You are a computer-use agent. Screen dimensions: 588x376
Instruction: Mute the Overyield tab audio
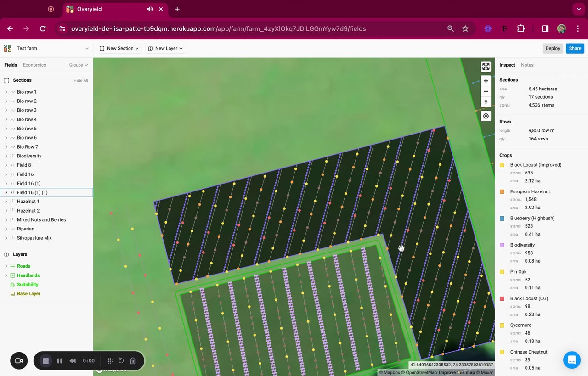click(150, 9)
